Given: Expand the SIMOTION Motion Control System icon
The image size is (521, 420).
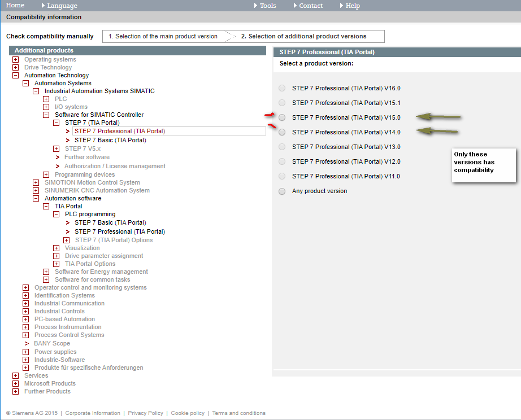Looking at the screenshot, I should tap(36, 182).
